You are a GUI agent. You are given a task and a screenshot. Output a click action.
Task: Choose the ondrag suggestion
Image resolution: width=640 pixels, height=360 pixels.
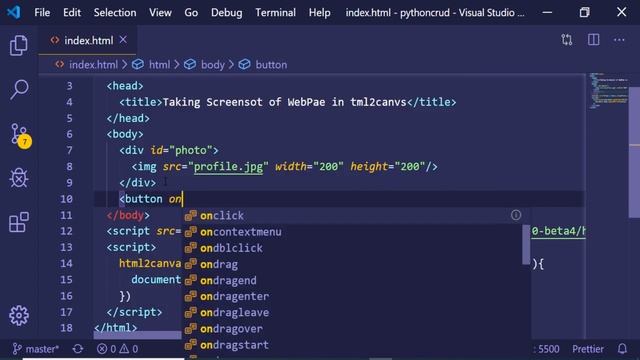click(x=353, y=264)
